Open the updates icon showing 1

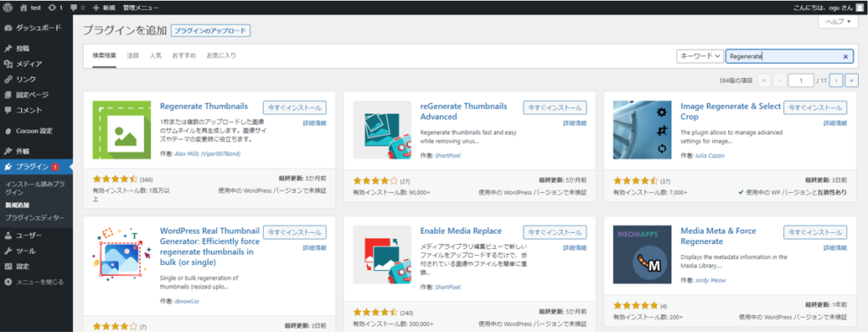[55, 8]
